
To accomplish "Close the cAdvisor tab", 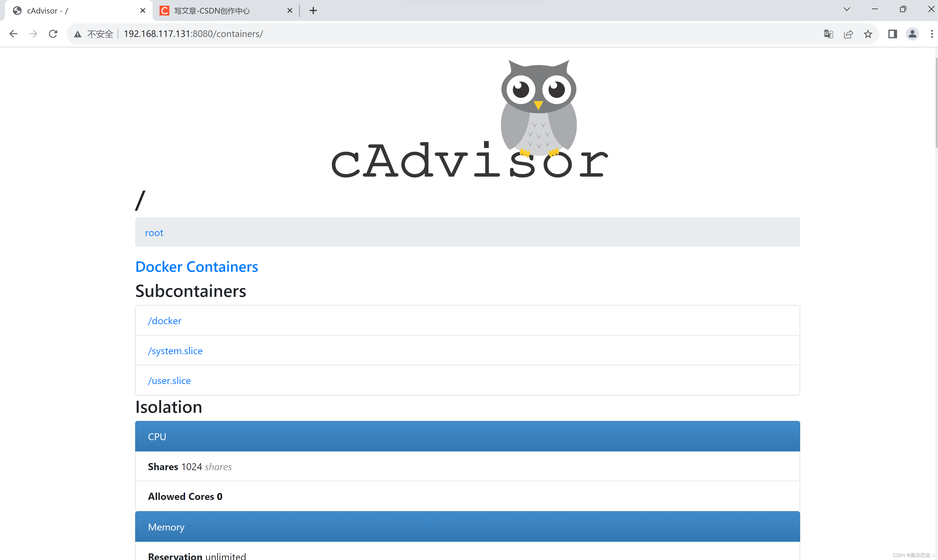I will pyautogui.click(x=143, y=11).
